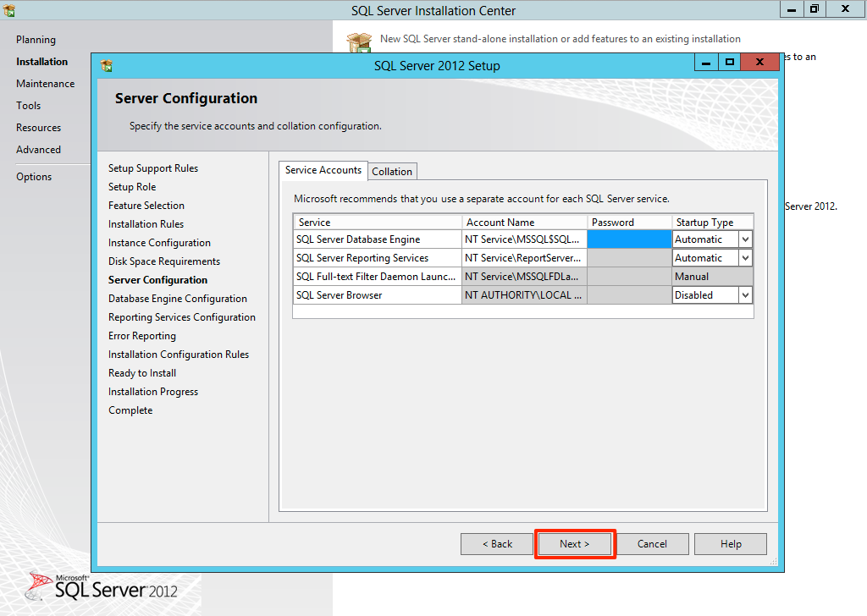Image resolution: width=867 pixels, height=616 pixels.
Task: Click Setup Support Rules step
Action: (x=153, y=168)
